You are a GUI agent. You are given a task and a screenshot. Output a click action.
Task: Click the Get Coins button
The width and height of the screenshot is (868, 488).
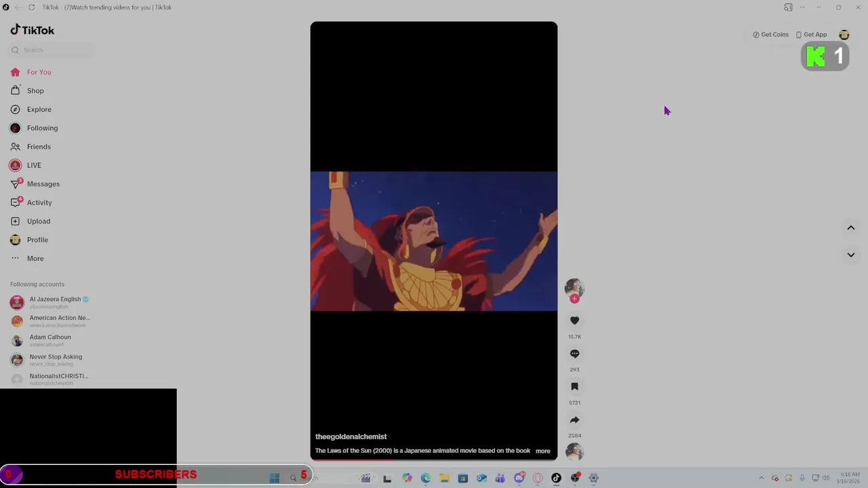click(x=770, y=35)
